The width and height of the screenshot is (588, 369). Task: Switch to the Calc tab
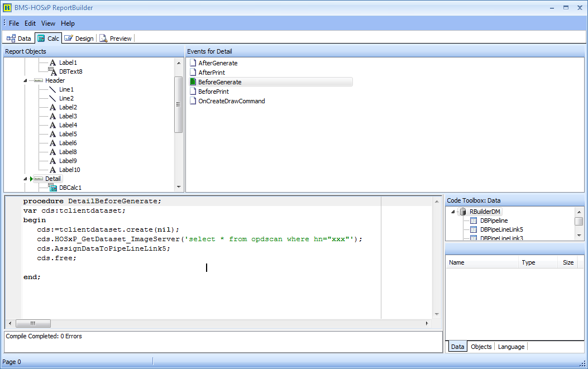click(49, 39)
